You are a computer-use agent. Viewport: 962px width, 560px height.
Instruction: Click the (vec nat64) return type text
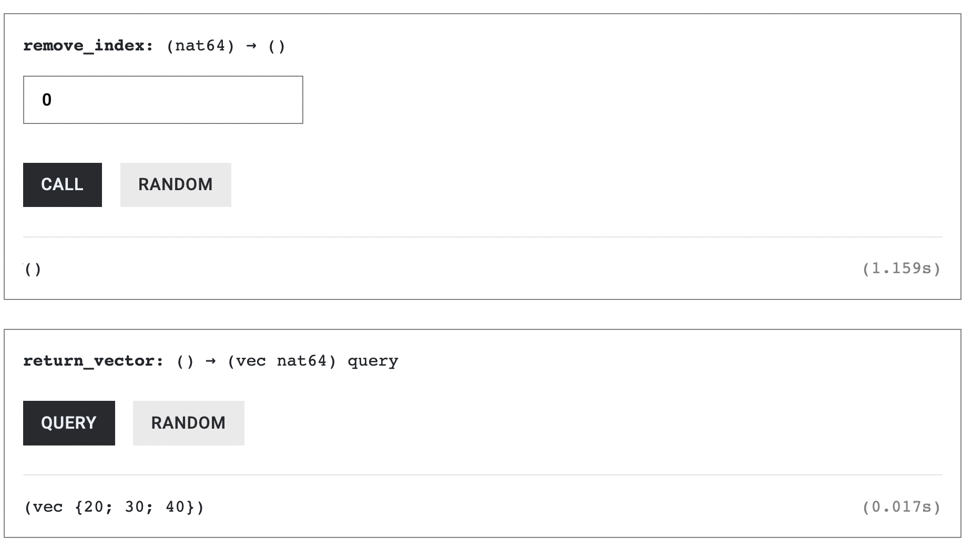coord(282,361)
